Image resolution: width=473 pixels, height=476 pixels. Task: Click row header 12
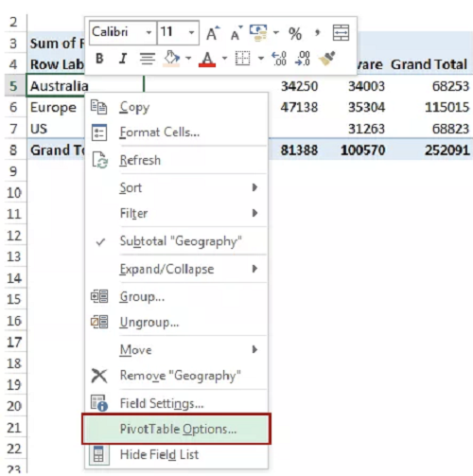pyautogui.click(x=14, y=236)
